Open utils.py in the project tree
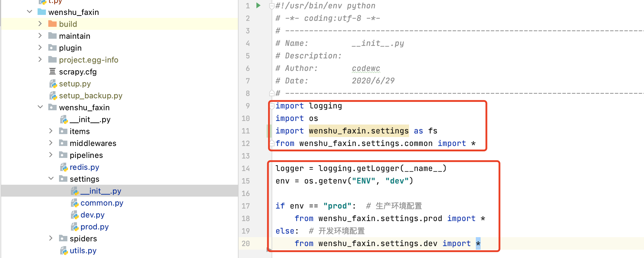The height and width of the screenshot is (258, 644). 83,251
